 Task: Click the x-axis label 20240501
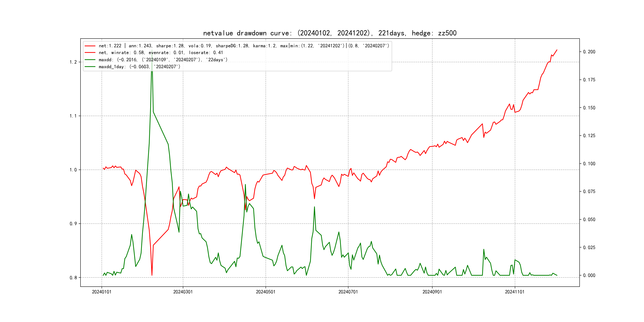tap(266, 292)
